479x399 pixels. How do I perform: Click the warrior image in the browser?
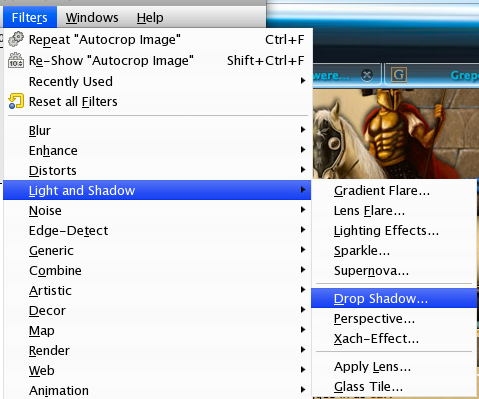[x=396, y=133]
